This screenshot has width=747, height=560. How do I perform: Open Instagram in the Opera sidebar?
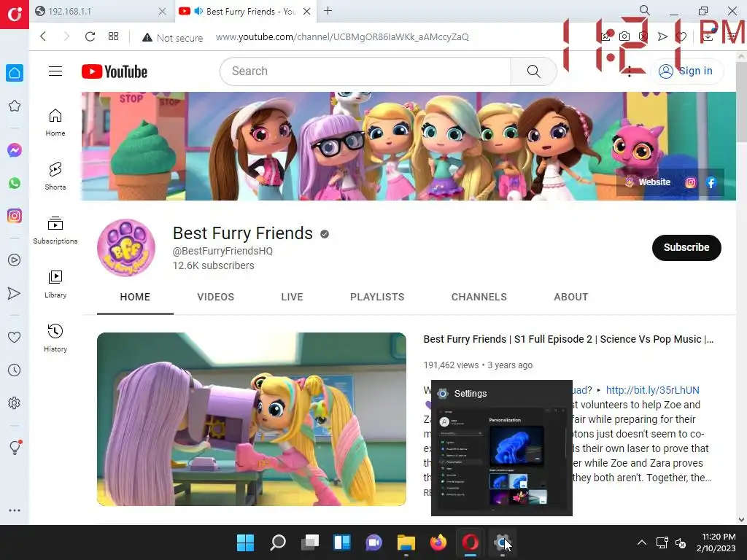click(15, 216)
